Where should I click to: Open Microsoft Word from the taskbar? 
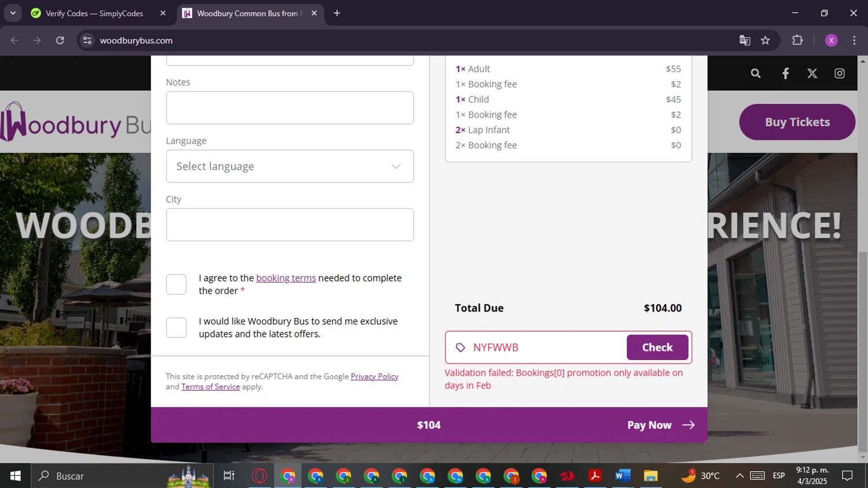[x=623, y=476]
